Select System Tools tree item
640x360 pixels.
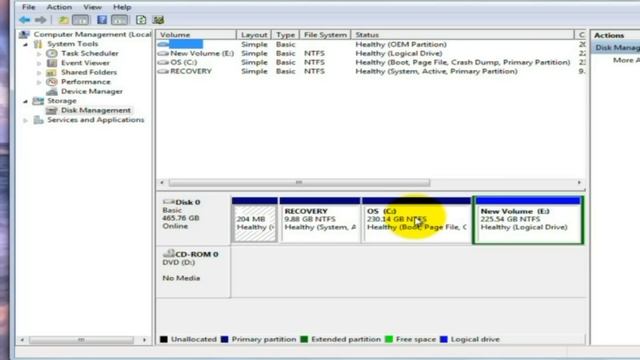tap(73, 44)
